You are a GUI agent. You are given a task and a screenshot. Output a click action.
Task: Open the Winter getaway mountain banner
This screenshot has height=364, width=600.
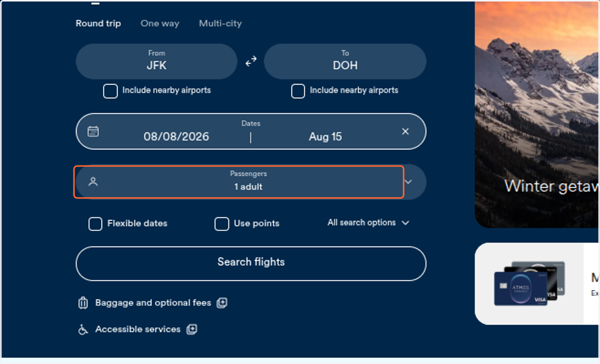[537, 114]
